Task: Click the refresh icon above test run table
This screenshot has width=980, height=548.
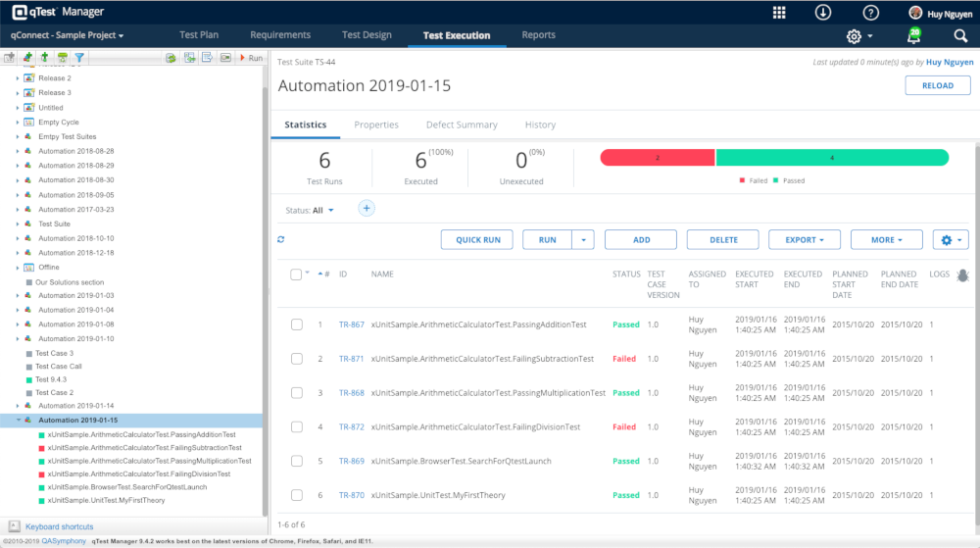Action: pyautogui.click(x=281, y=239)
